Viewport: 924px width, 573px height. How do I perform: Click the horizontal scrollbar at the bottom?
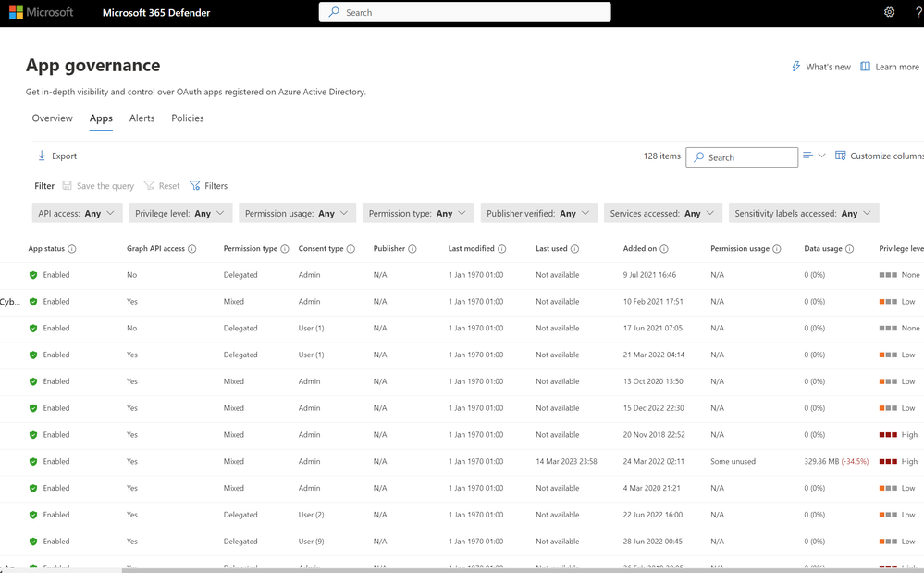coord(523,570)
